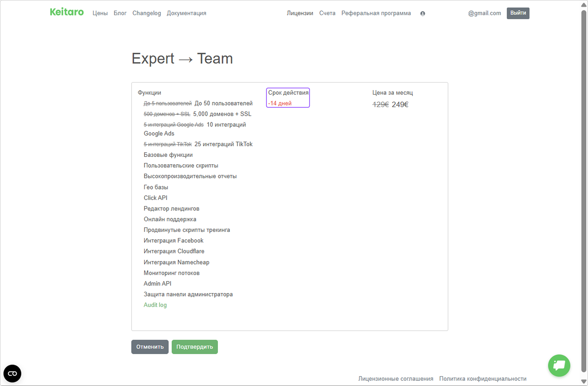Click crossed-out 'До 5 пользователей' text

[168, 104]
